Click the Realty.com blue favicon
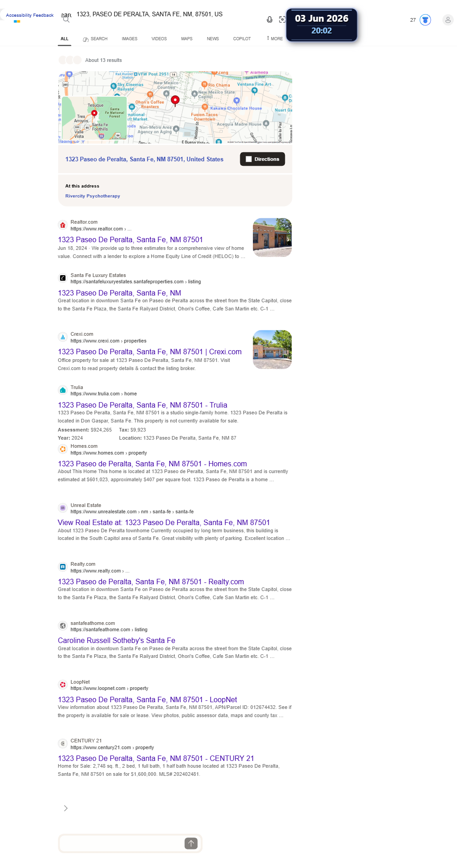 pos(63,567)
